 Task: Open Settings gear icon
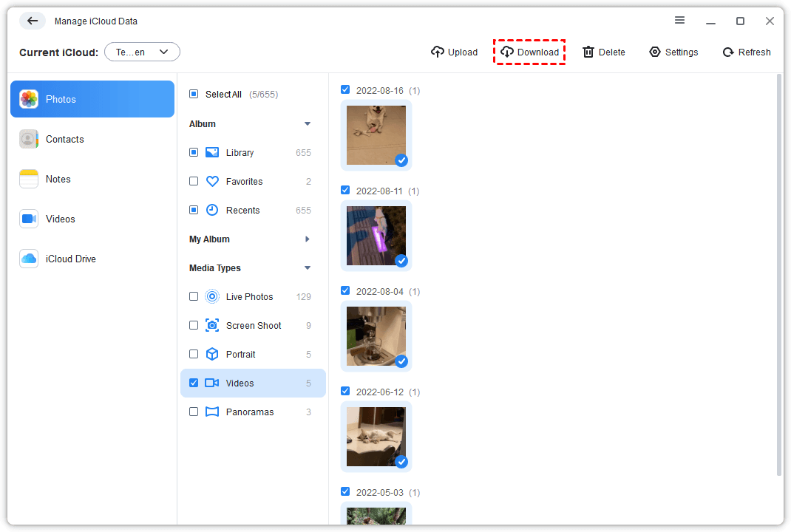(655, 52)
